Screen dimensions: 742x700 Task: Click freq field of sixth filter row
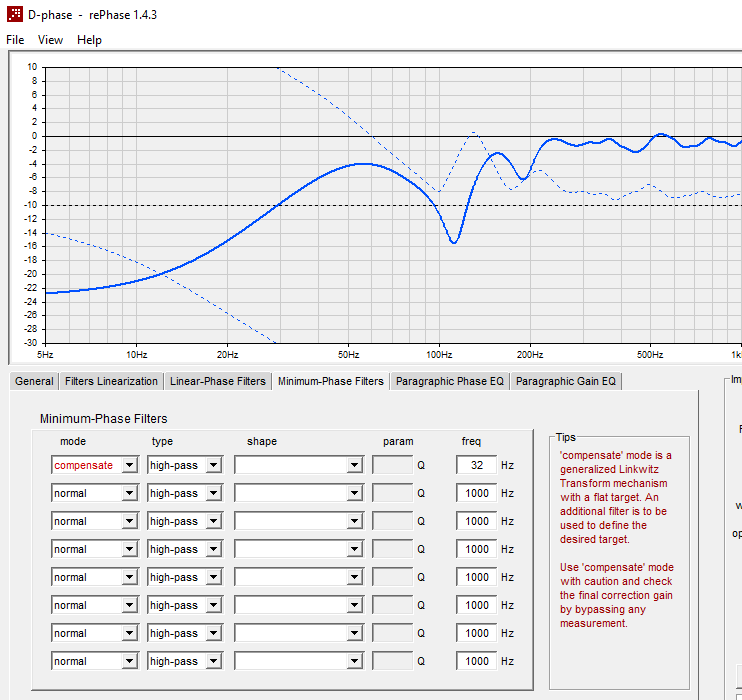[x=477, y=605]
